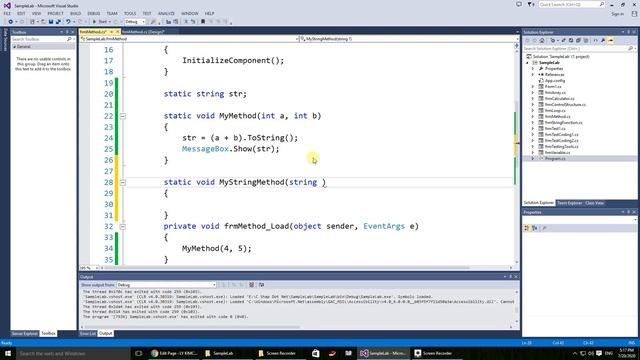The width and height of the screenshot is (640, 360).
Task: Expand the Properties node in Solution Explorer
Action: [x=533, y=69]
